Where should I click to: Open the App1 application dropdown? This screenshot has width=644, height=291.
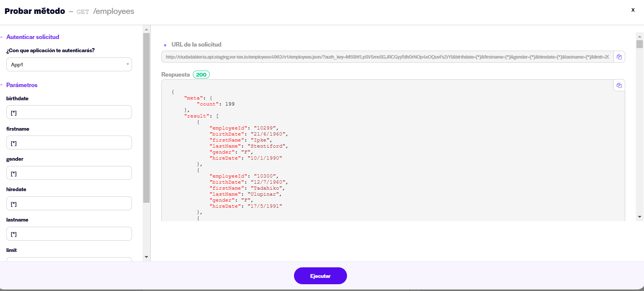69,65
